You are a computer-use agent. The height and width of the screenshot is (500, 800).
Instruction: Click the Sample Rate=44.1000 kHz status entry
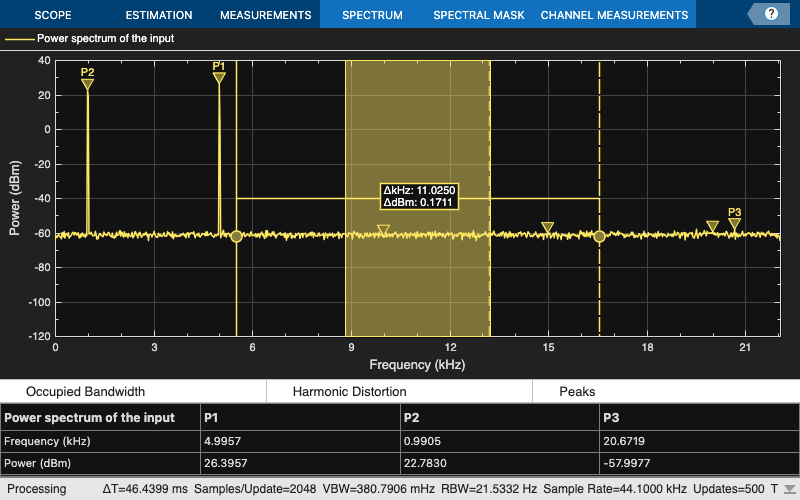[615, 489]
